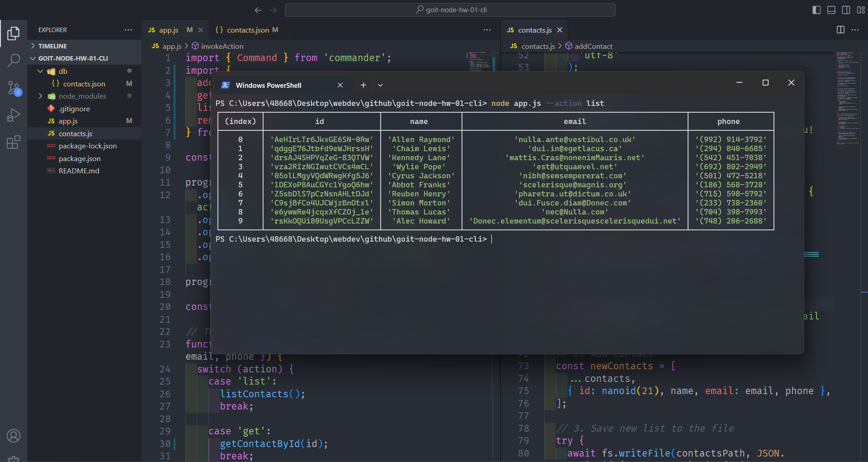Open the Accounts menu icon
This screenshot has width=868, height=462.
(x=14, y=436)
